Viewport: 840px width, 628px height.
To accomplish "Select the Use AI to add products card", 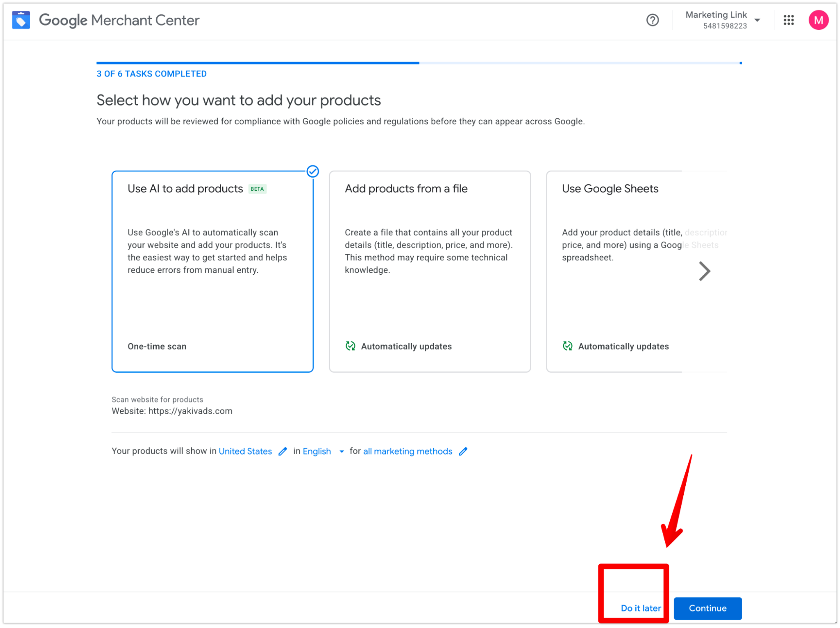I will pyautogui.click(x=212, y=271).
